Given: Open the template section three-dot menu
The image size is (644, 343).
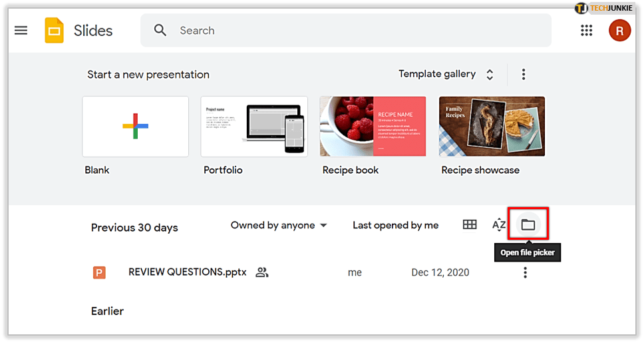Looking at the screenshot, I should pos(524,75).
